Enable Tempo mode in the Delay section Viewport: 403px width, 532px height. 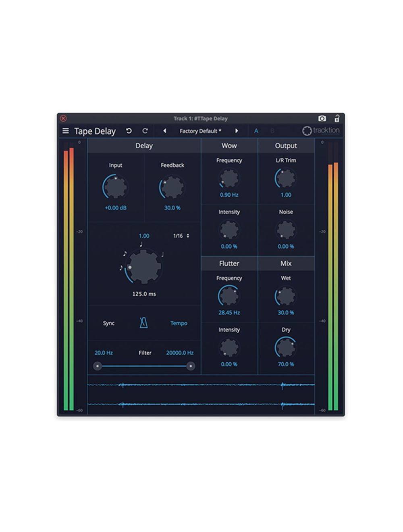pos(179,323)
